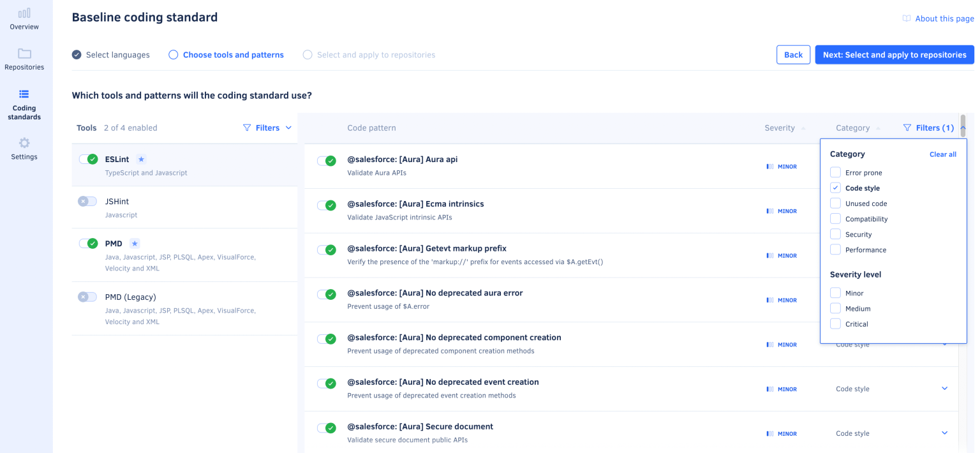Click the book icon beside About this page
Image resolution: width=980 pixels, height=453 pixels.
coord(907,19)
